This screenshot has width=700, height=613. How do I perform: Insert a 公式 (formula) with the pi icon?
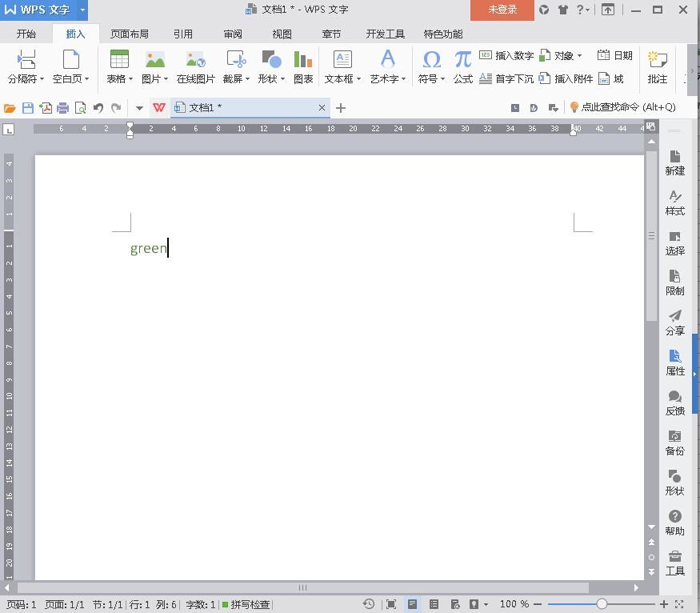pyautogui.click(x=462, y=66)
